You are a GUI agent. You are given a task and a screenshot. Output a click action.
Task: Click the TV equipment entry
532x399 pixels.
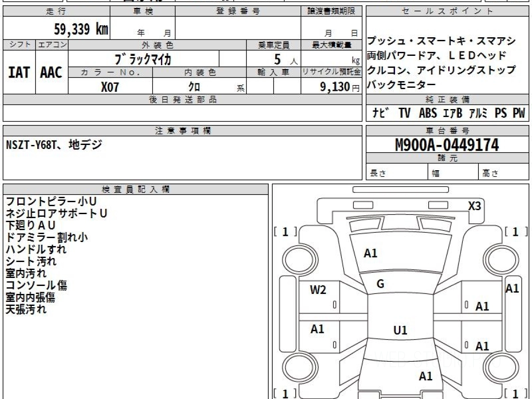[x=404, y=113]
